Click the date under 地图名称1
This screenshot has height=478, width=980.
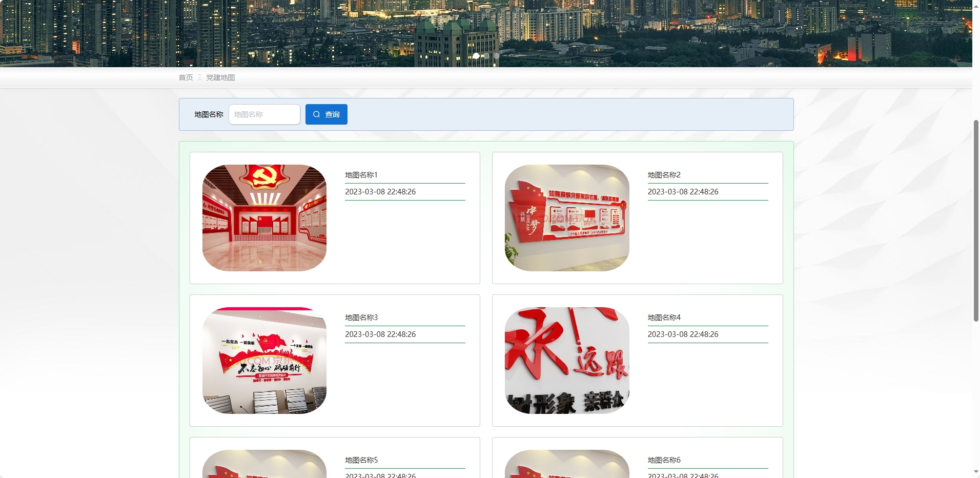(x=380, y=192)
